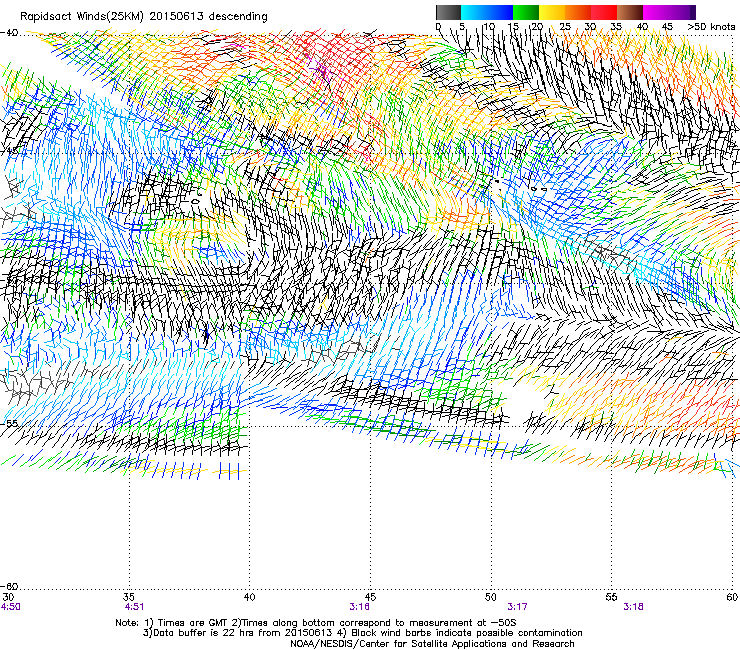Click the green 15-20 knots legend swatch
The image size is (740, 650).
[526, 12]
